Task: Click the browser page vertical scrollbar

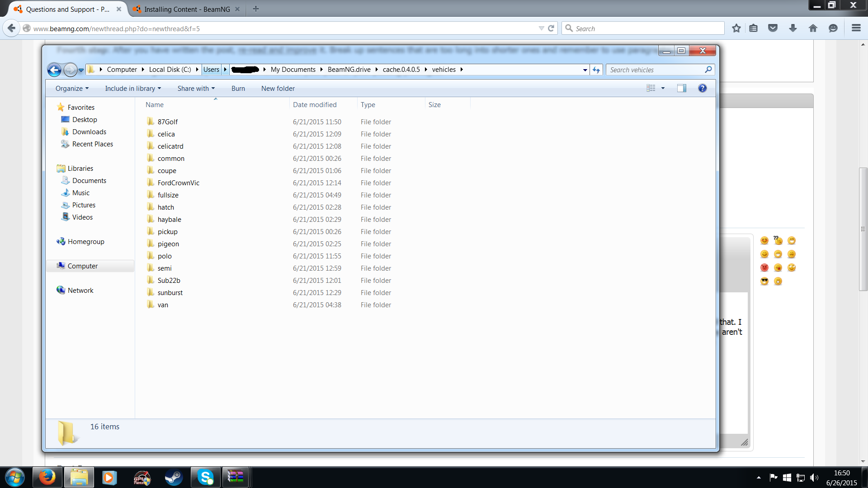Action: tap(863, 229)
